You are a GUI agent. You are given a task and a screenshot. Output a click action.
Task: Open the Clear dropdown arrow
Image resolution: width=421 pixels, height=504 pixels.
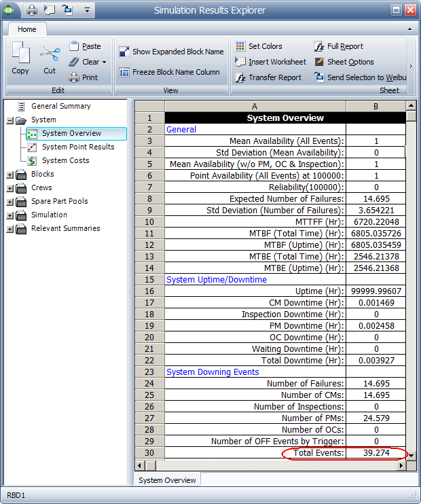click(104, 62)
